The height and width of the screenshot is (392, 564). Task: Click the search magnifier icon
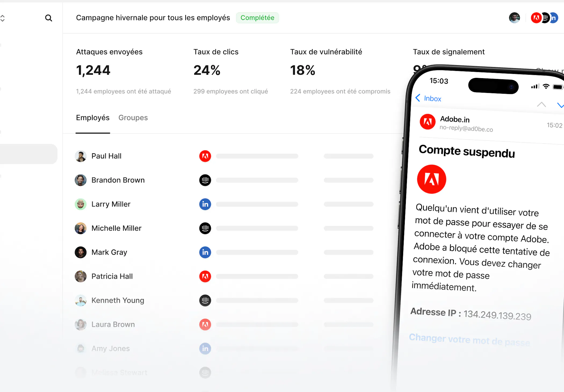(49, 18)
